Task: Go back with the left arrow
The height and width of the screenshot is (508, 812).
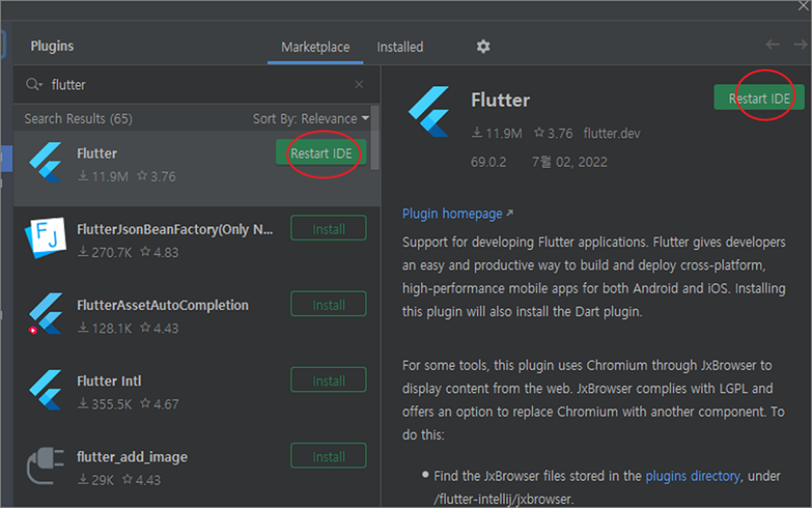Action: click(772, 45)
